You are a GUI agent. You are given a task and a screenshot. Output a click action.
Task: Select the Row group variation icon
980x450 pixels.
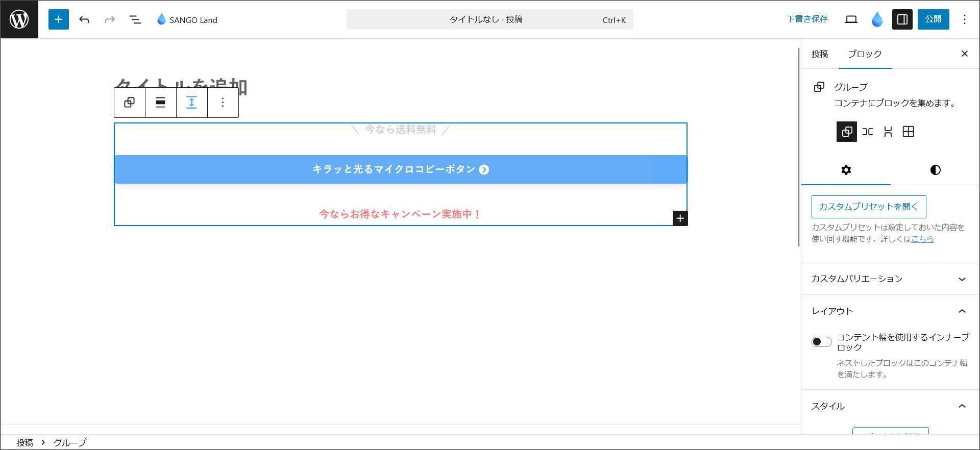(x=867, y=132)
